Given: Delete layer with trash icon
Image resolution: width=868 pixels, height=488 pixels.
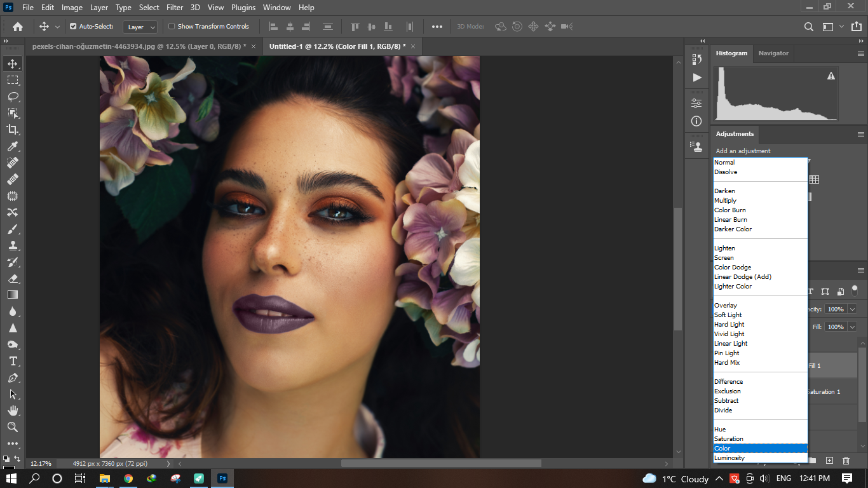Looking at the screenshot, I should click(846, 460).
